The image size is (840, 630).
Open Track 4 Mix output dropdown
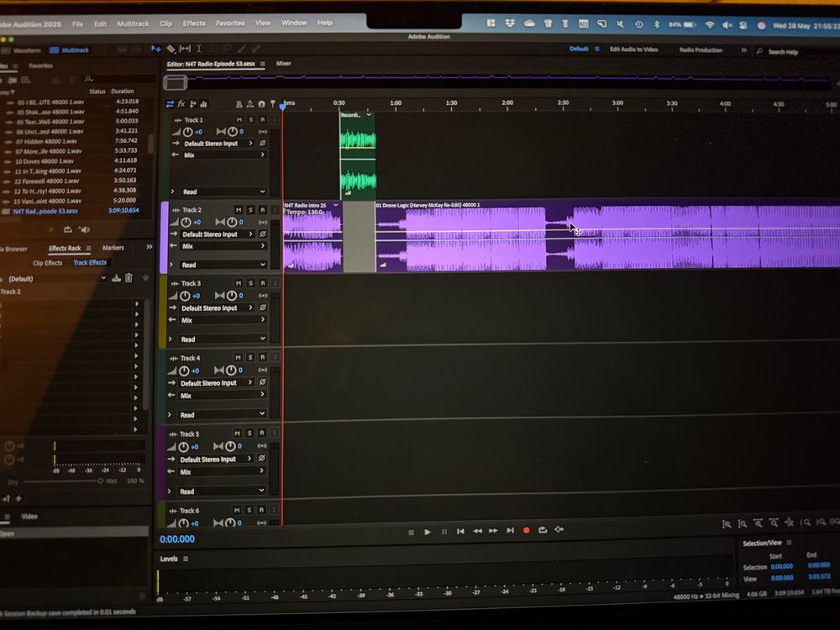(x=222, y=396)
